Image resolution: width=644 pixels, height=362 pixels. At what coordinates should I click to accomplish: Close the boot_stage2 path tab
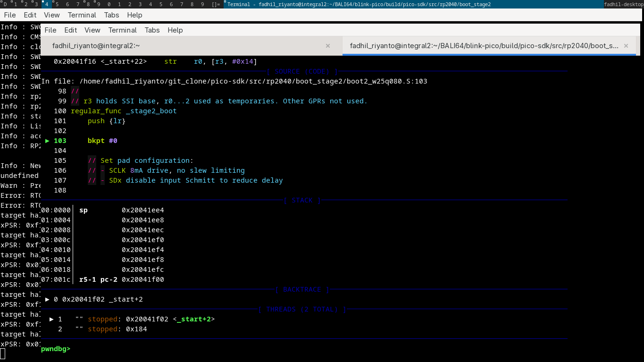coord(626,46)
